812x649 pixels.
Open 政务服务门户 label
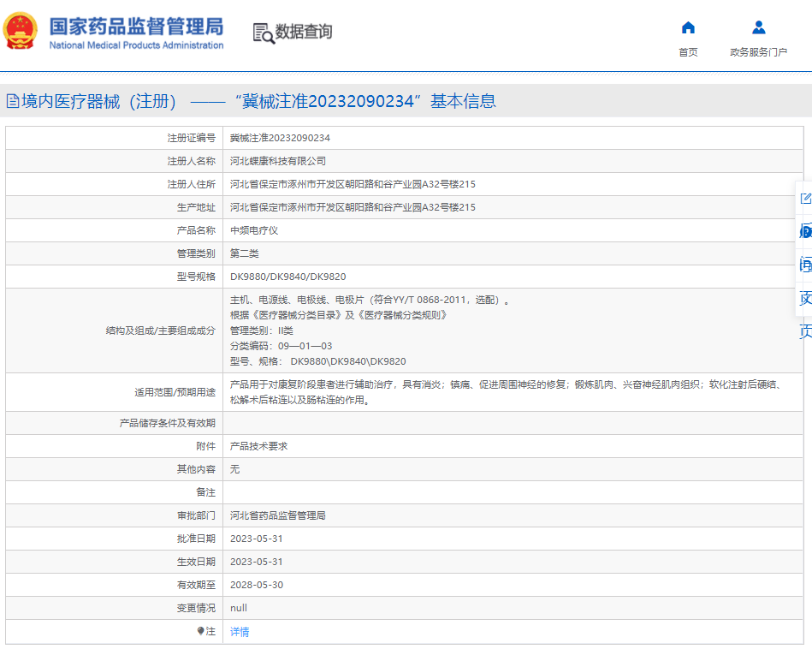[758, 52]
